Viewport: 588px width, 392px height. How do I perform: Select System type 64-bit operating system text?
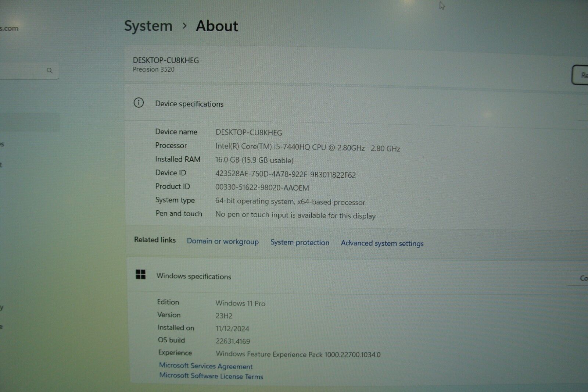pyautogui.click(x=290, y=202)
